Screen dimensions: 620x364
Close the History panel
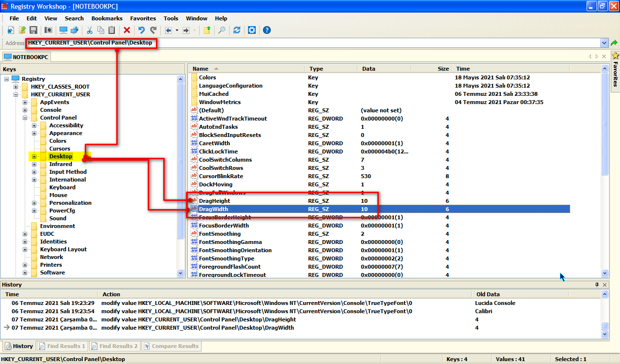[604, 285]
